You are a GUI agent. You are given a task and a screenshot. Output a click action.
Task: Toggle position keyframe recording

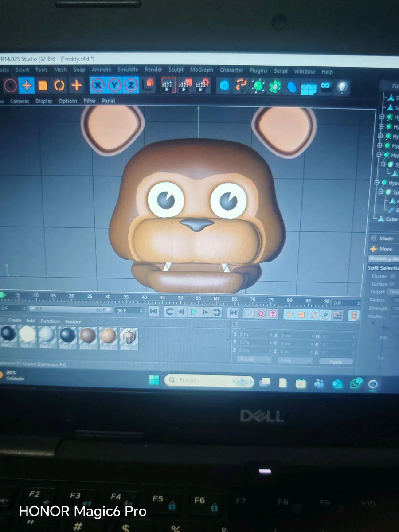[289, 314]
